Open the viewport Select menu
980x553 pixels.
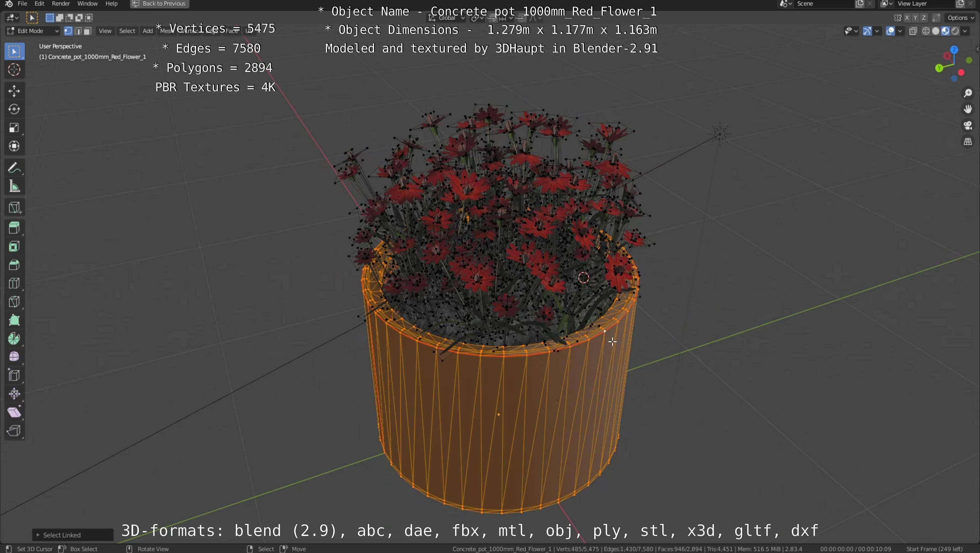click(x=127, y=31)
